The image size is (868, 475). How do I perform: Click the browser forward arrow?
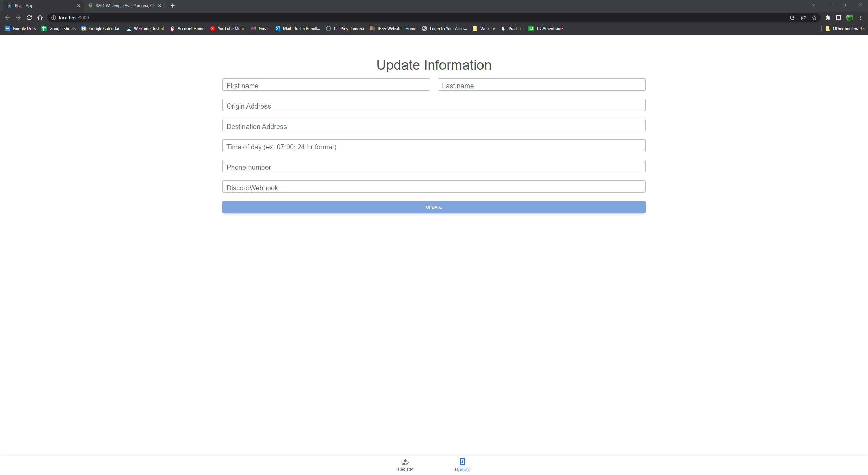(18, 18)
